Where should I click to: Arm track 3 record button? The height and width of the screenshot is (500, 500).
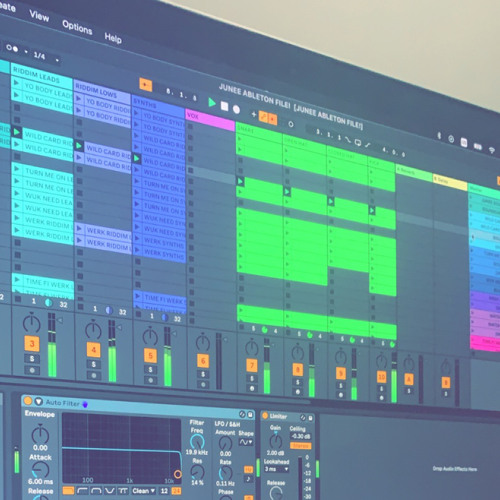click(x=32, y=370)
